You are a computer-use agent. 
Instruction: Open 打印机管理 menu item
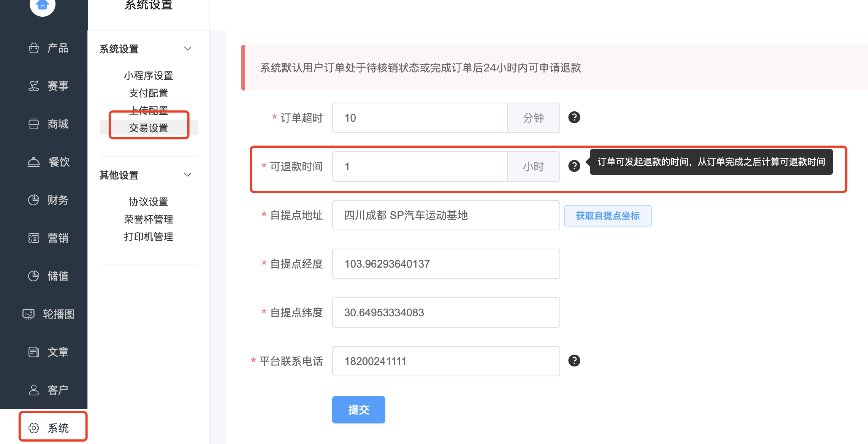[x=149, y=237]
